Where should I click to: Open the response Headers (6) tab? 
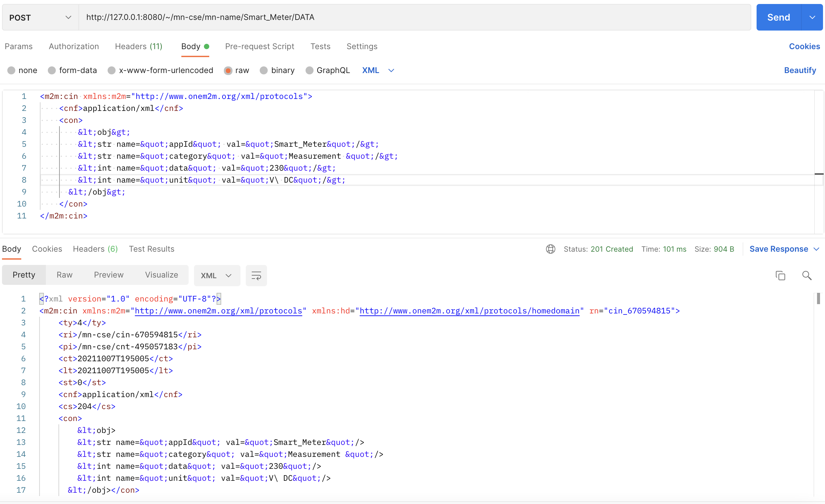[95, 249]
